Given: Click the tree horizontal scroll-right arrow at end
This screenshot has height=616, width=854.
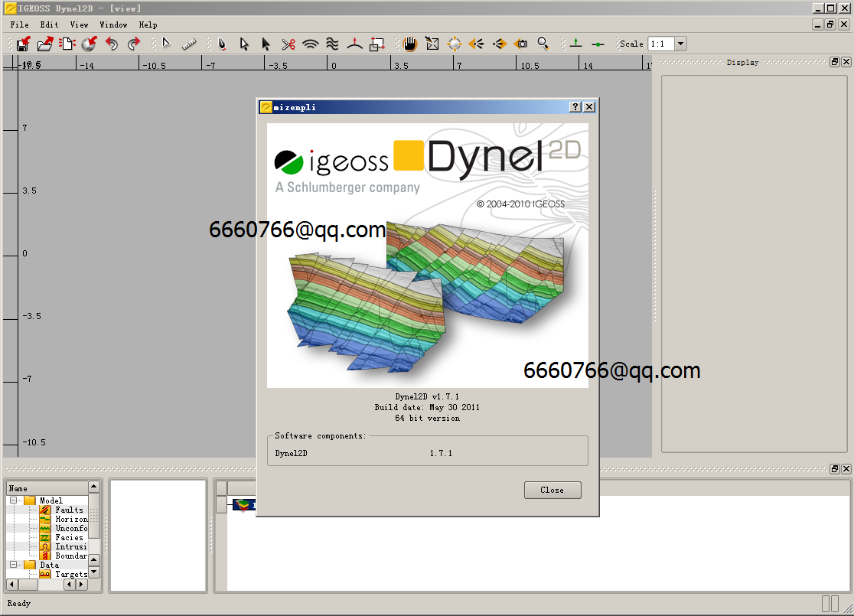Looking at the screenshot, I should click(81, 585).
